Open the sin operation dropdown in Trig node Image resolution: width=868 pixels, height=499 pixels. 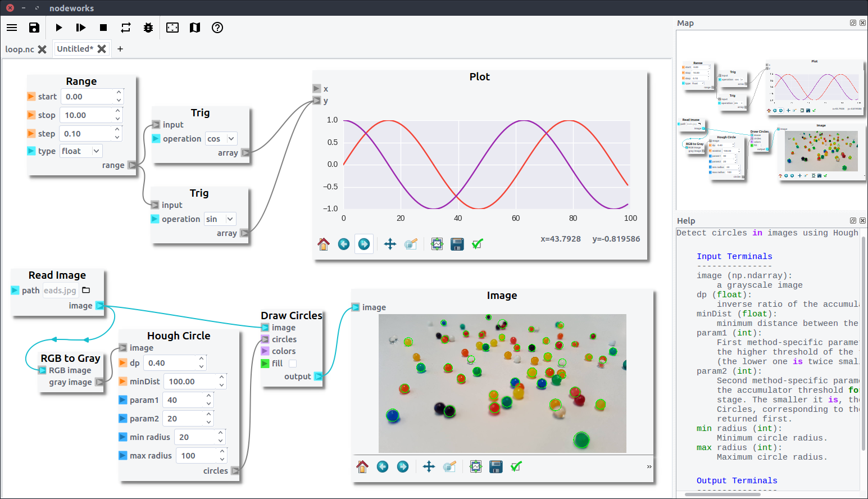220,219
